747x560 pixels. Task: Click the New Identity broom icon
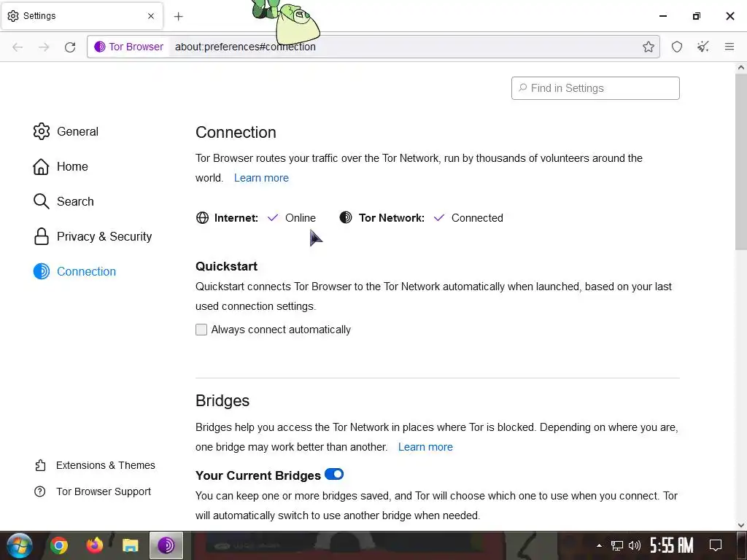[703, 47]
